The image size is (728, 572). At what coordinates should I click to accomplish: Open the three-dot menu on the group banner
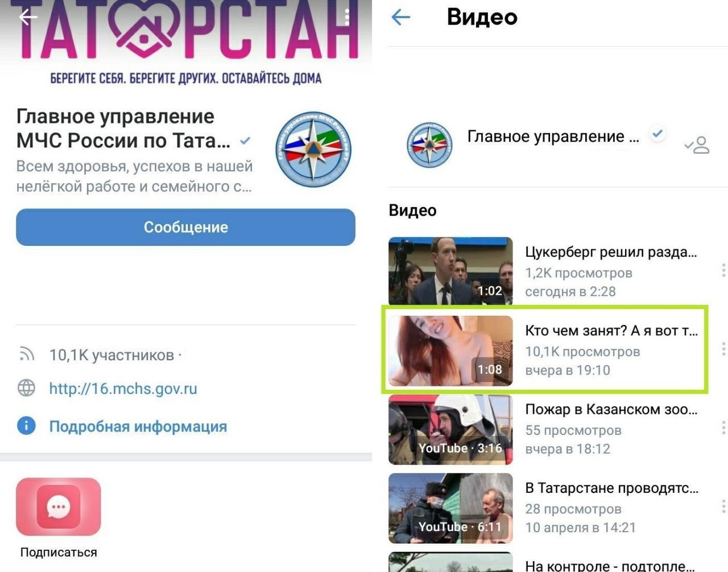pos(347,17)
